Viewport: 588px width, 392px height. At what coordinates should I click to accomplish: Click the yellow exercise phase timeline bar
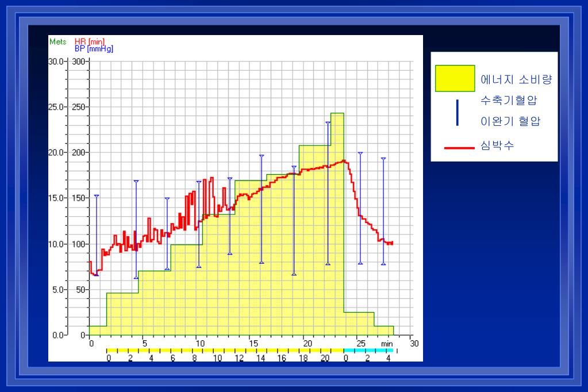(225, 351)
